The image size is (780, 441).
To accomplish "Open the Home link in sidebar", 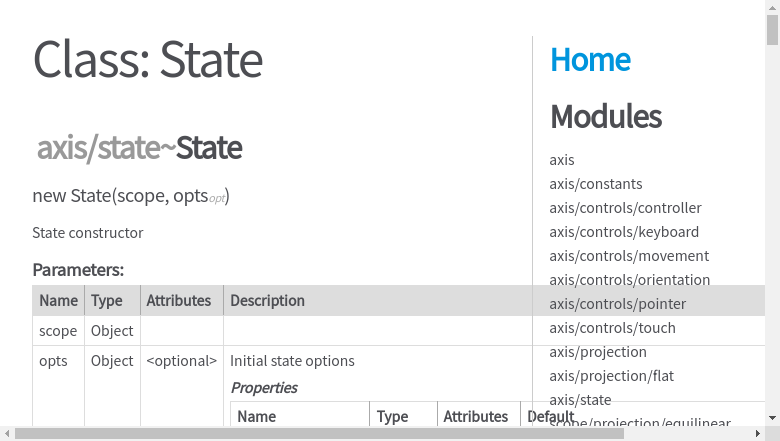I will coord(590,60).
